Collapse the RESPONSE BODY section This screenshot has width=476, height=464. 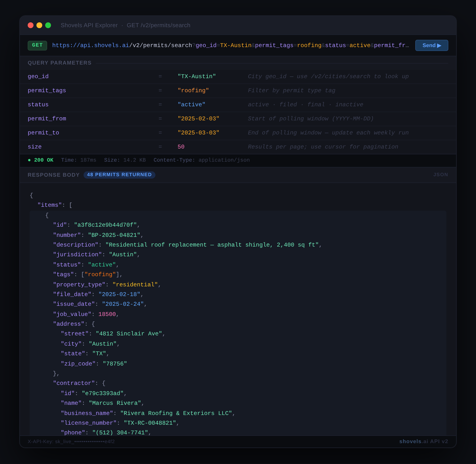pyautogui.click(x=53, y=175)
